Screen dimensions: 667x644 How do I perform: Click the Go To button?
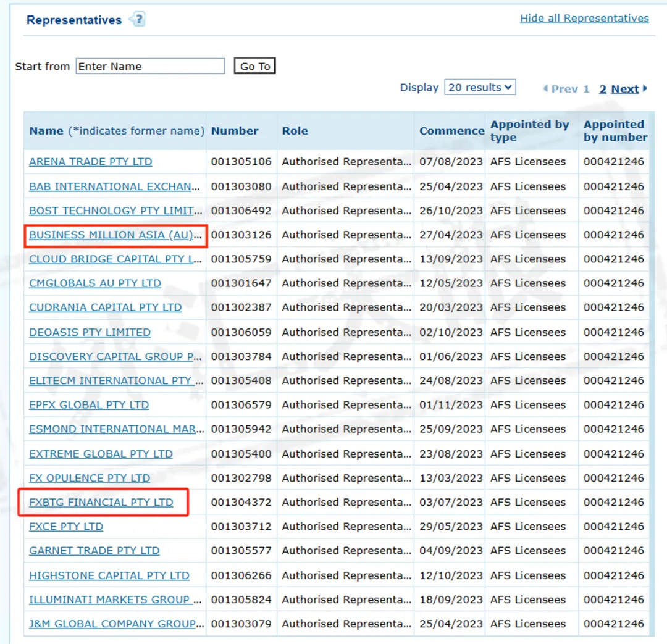tap(255, 66)
